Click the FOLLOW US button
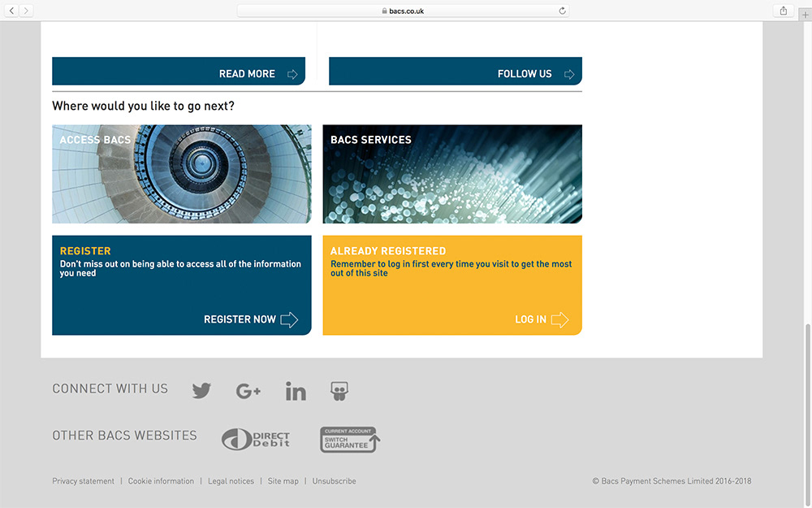The image size is (812, 508). pos(456,71)
